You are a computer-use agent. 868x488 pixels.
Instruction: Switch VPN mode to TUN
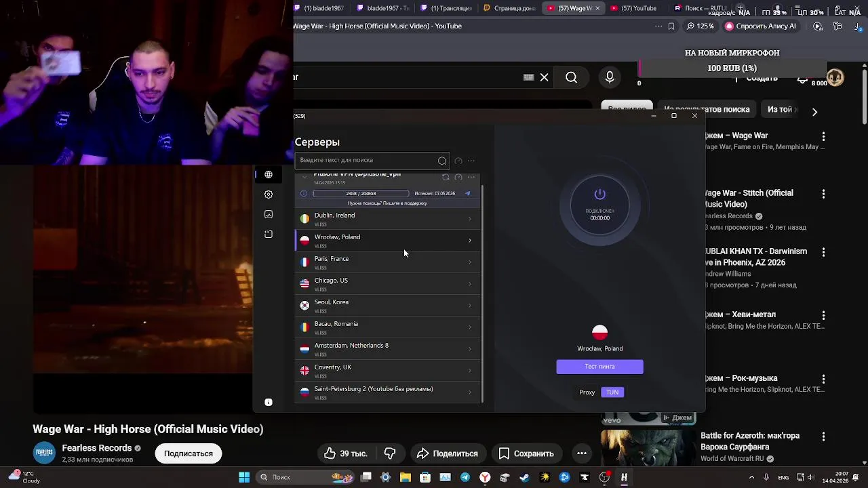pyautogui.click(x=612, y=392)
